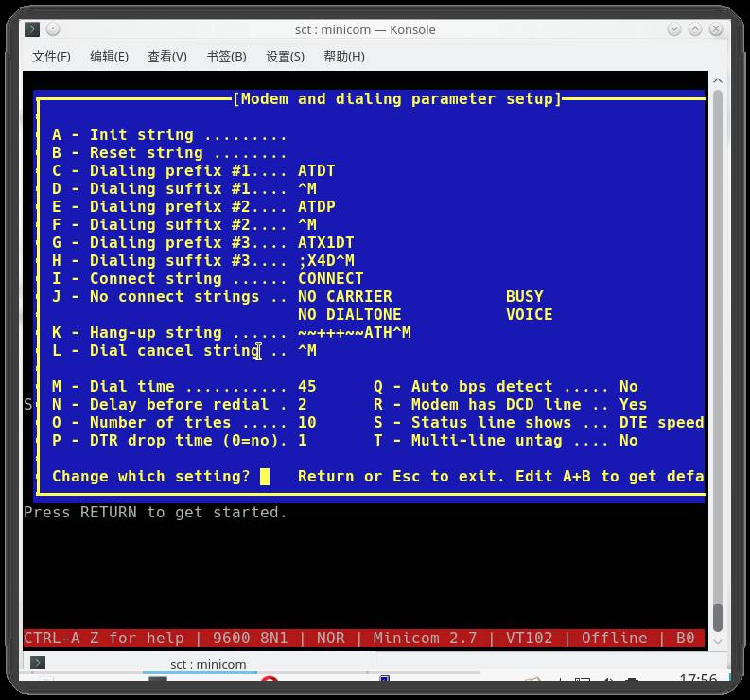Click 'NOR' in the status bar
Screen dimensions: 750x700
click(330, 639)
